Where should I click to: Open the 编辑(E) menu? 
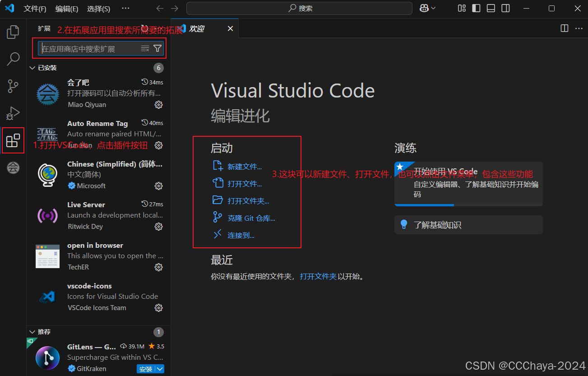67,9
